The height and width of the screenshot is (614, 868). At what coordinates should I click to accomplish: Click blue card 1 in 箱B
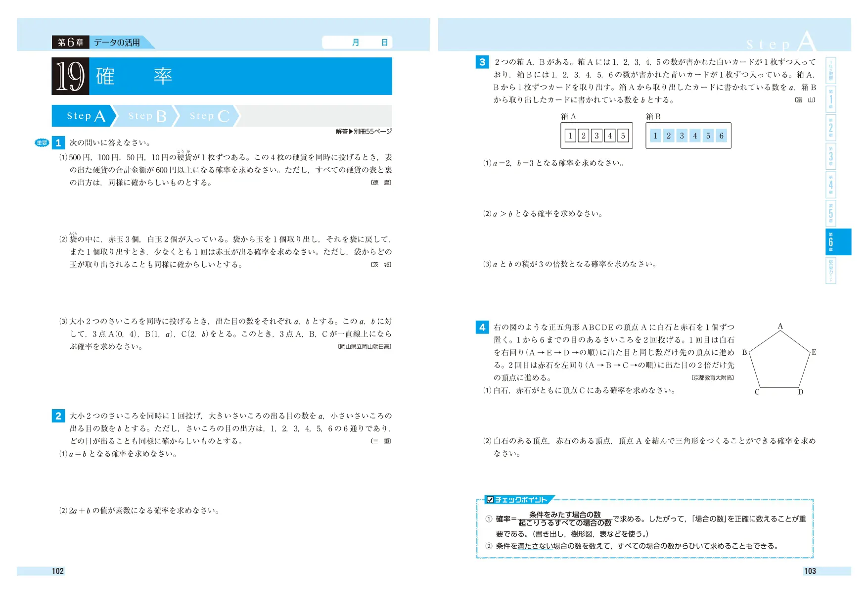(655, 136)
